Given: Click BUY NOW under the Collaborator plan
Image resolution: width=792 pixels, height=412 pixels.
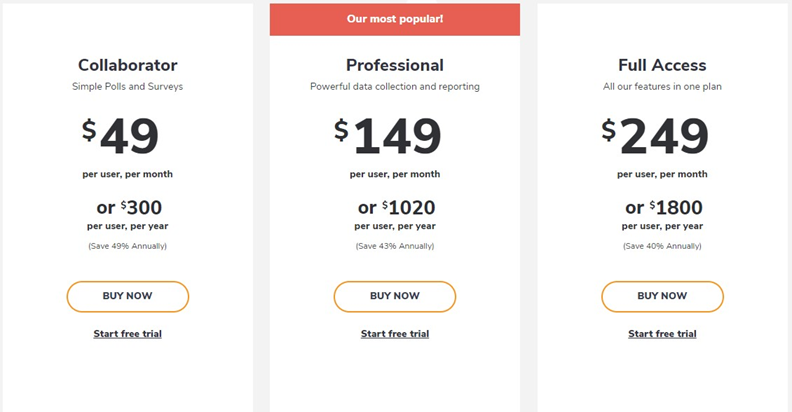Looking at the screenshot, I should (x=127, y=296).
